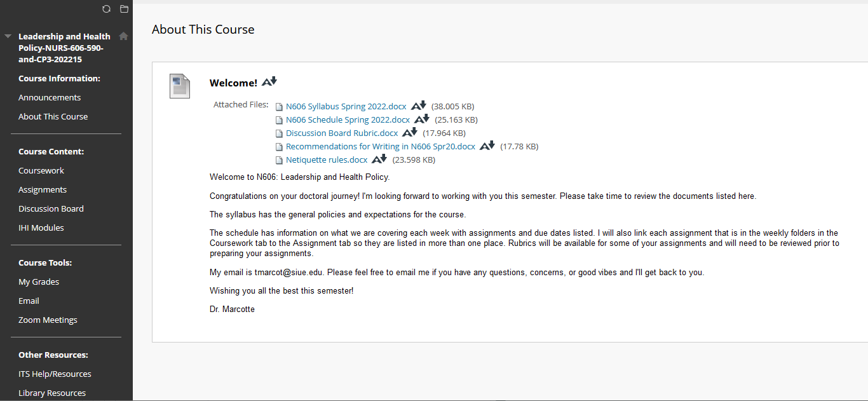This screenshot has width=868, height=401.
Task: Open alternative formats for Netiquette rules file
Action: [x=379, y=159]
